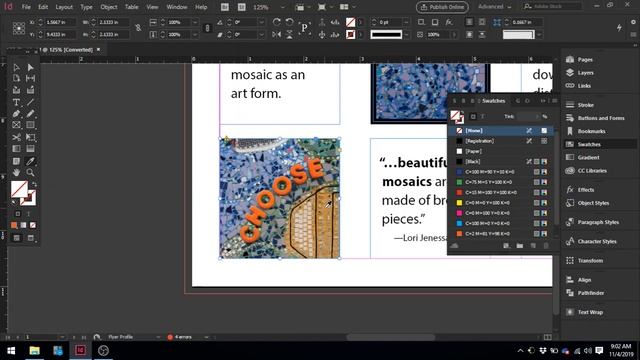The height and width of the screenshot is (360, 640).
Task: Open rotation angle dropdown
Action: [x=261, y=22]
